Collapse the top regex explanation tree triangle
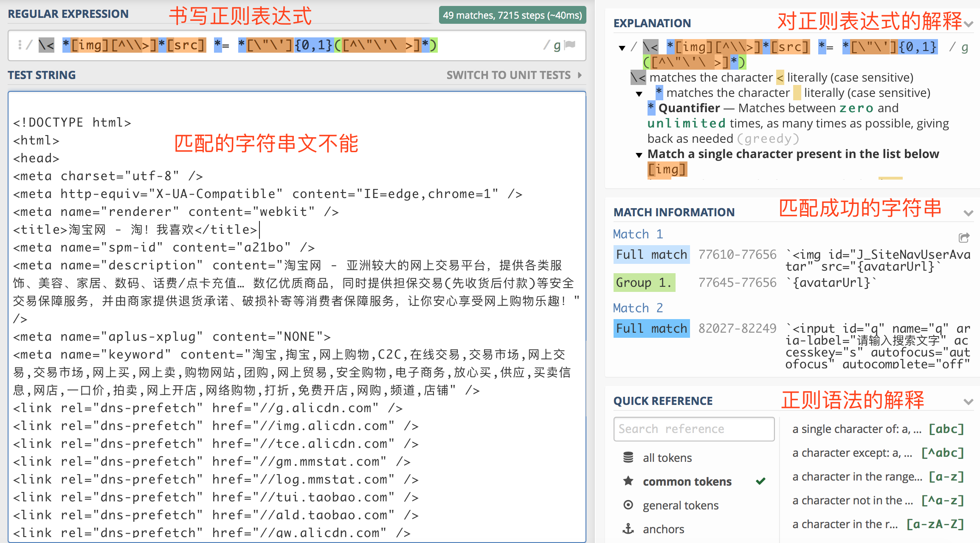Image resolution: width=980 pixels, height=543 pixels. 622,48
